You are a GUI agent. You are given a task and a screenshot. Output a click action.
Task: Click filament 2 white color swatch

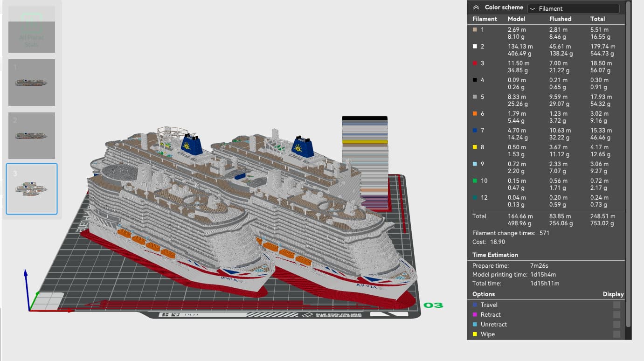tap(475, 46)
